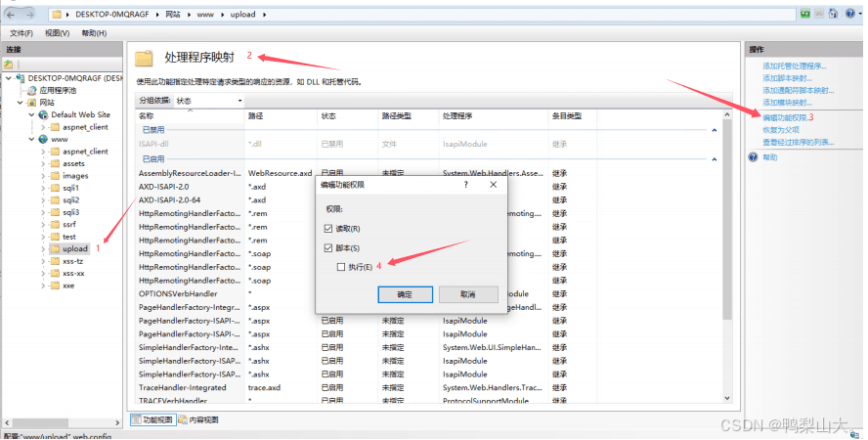Open the 分组依据 group-by dropdown
The height and width of the screenshot is (440, 868).
239,101
